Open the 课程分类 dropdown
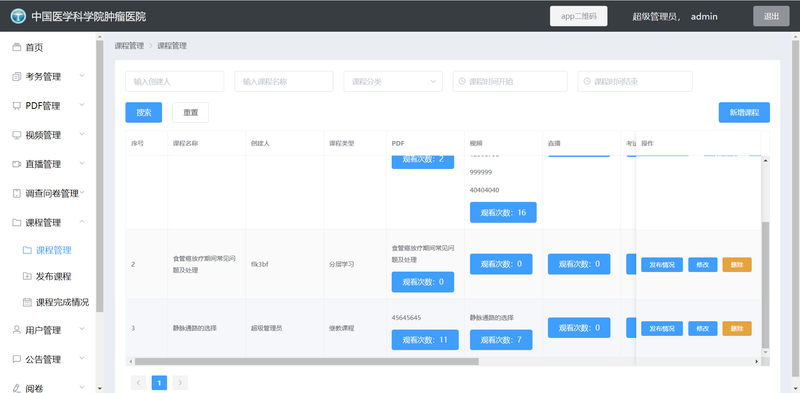The image size is (800, 393). (x=393, y=82)
